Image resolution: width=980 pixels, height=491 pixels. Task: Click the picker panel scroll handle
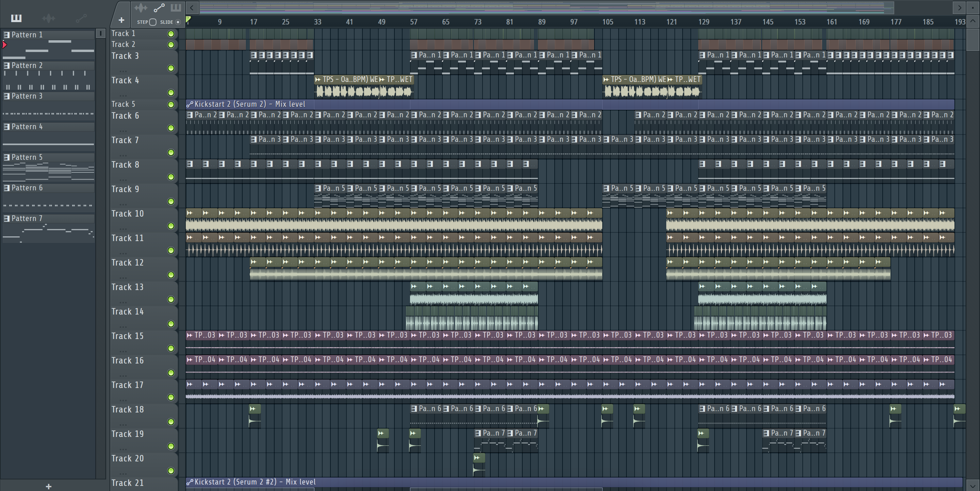(100, 33)
